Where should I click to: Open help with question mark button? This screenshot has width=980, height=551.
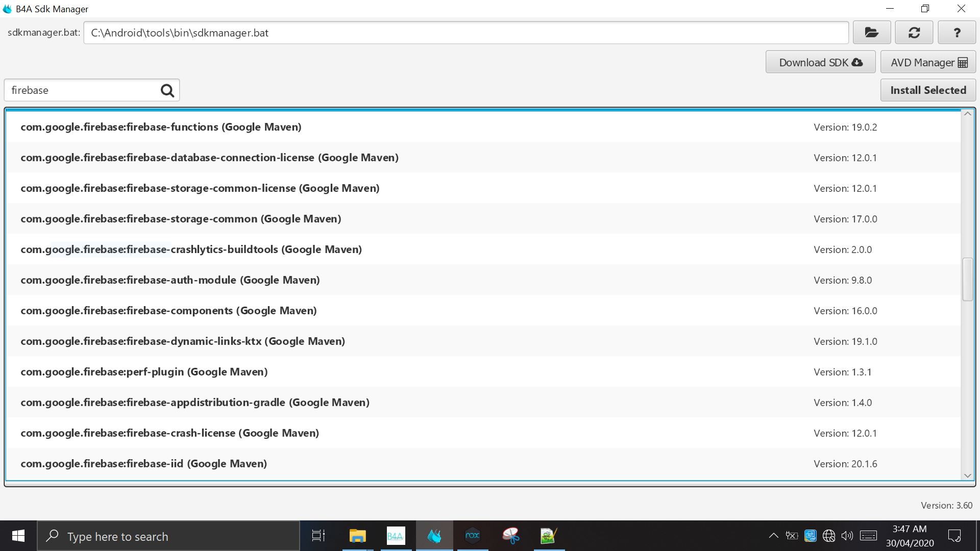coord(957,33)
